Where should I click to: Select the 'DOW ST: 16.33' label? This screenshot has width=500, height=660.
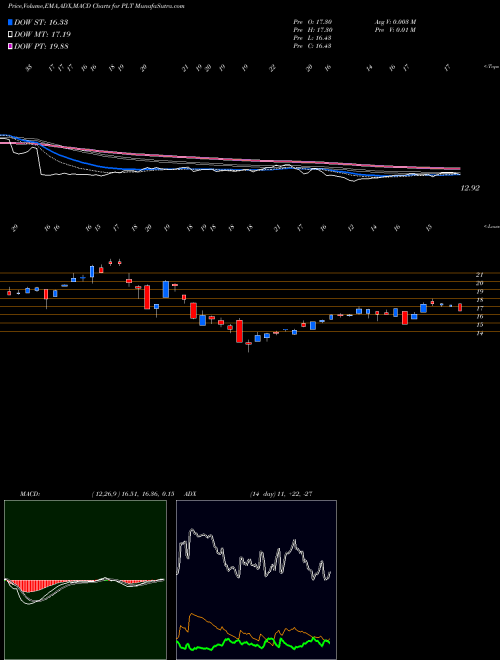pyautogui.click(x=41, y=22)
